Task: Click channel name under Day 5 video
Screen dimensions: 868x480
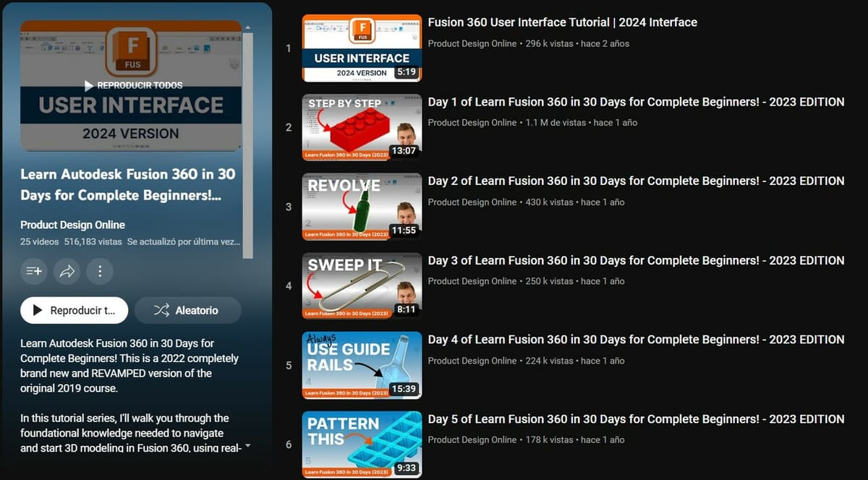Action: pos(472,440)
